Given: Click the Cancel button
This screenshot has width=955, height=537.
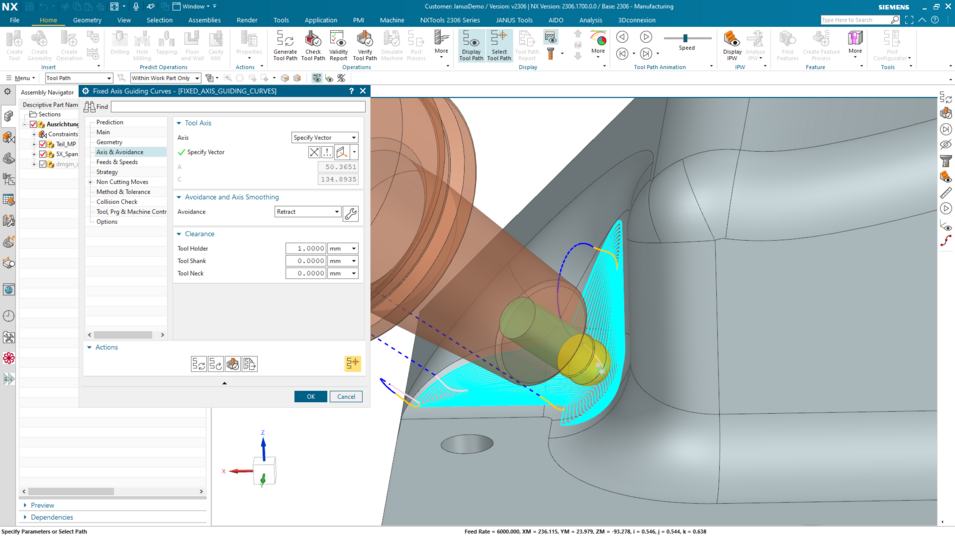Looking at the screenshot, I should [x=346, y=396].
